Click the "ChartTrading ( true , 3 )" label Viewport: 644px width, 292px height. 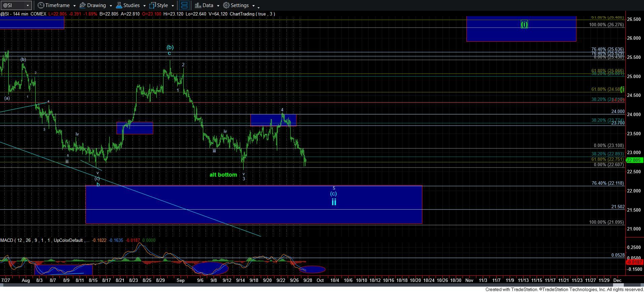[252, 14]
